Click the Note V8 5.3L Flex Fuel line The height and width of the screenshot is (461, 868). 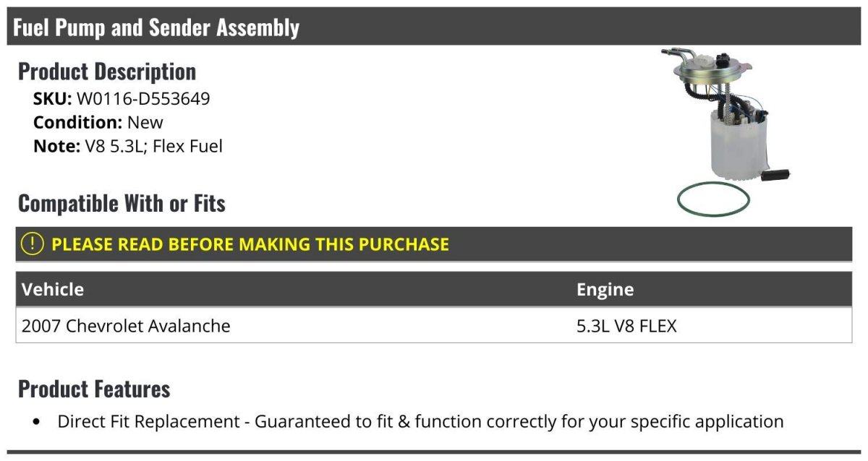(x=128, y=146)
